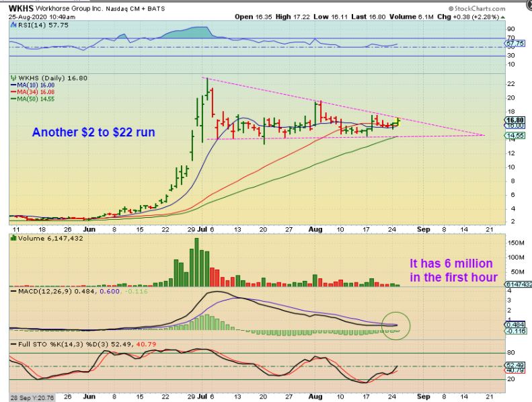Click the 52.49 tag on stochastic axis
Screen dimensions: 532x402
515,365
